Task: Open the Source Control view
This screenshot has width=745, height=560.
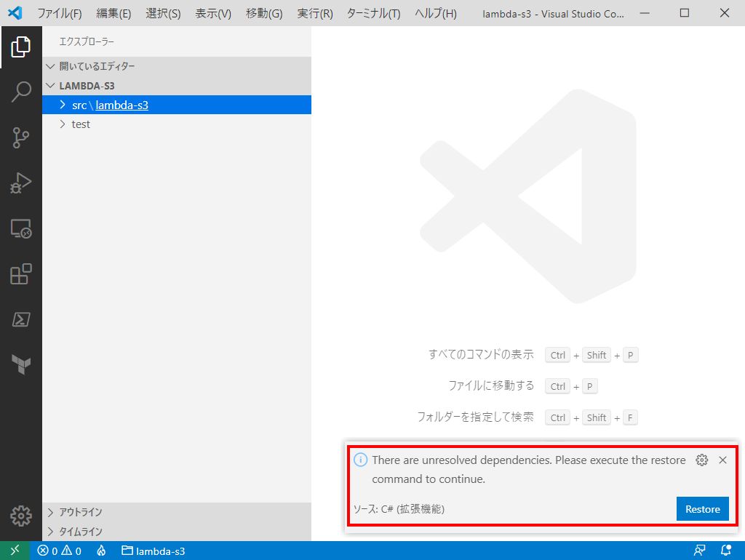Action: tap(21, 137)
